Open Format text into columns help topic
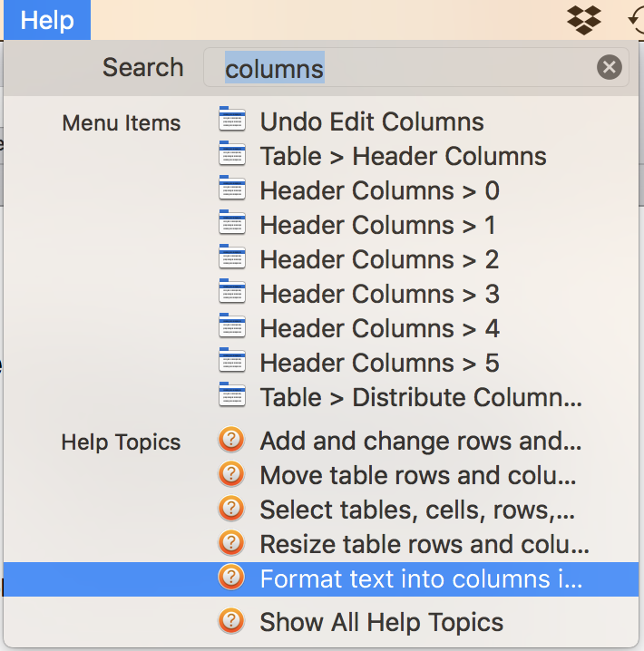Image resolution: width=644 pixels, height=651 pixels. 420,578
